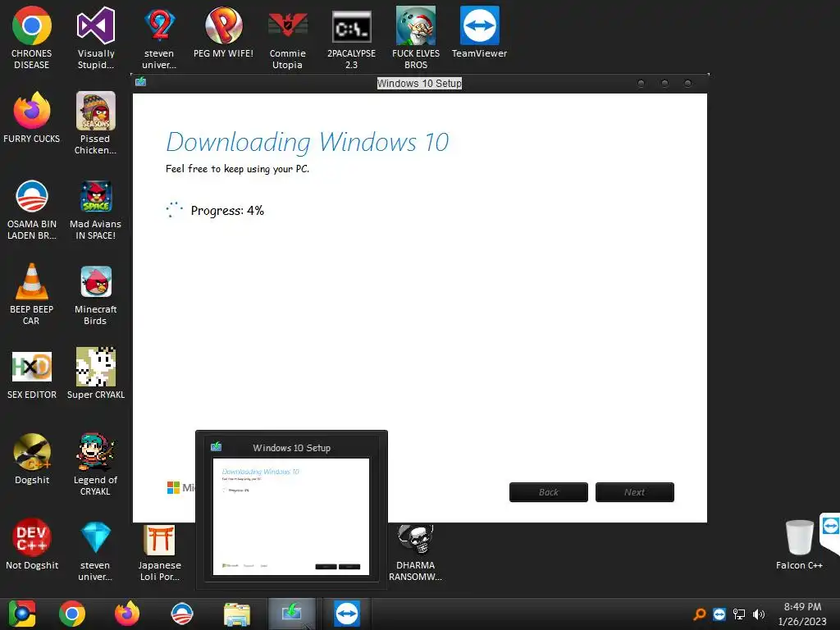Minimize the Windows 10 Setup window
This screenshot has height=630, width=840.
click(641, 83)
